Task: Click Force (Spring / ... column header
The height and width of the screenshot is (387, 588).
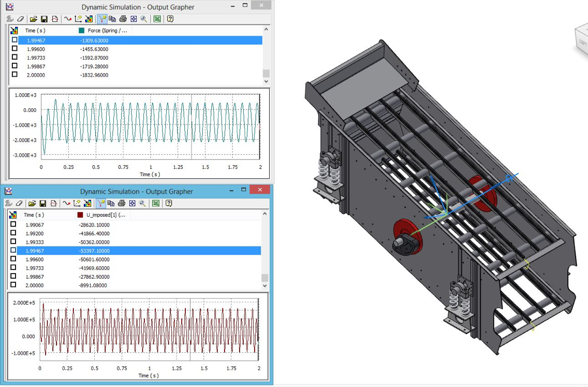Action: tap(107, 31)
